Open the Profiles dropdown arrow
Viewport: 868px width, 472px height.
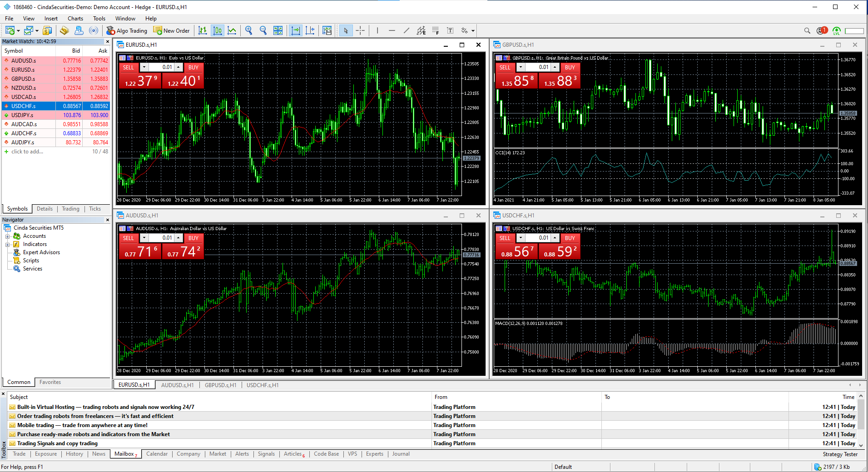coord(37,31)
